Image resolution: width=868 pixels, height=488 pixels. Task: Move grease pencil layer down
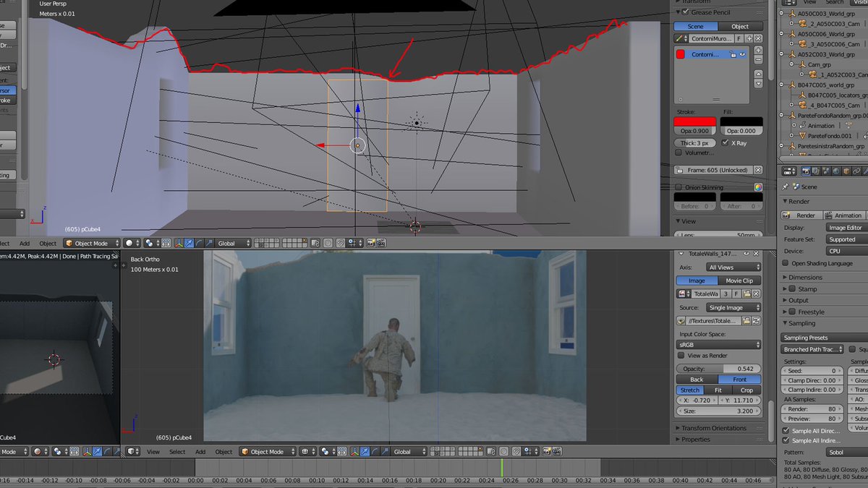click(x=758, y=83)
